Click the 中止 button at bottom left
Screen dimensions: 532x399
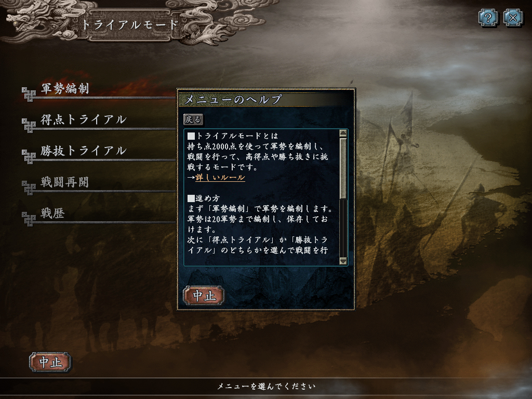point(50,362)
